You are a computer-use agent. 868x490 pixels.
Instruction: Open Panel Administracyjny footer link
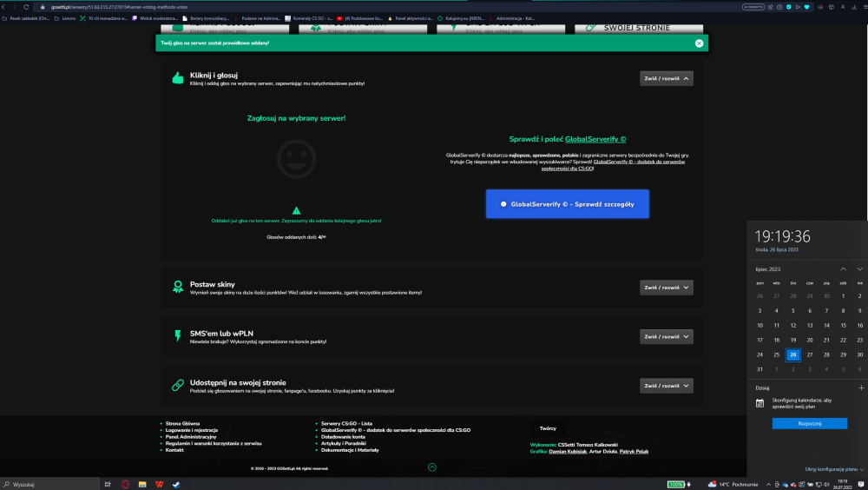[x=191, y=437]
